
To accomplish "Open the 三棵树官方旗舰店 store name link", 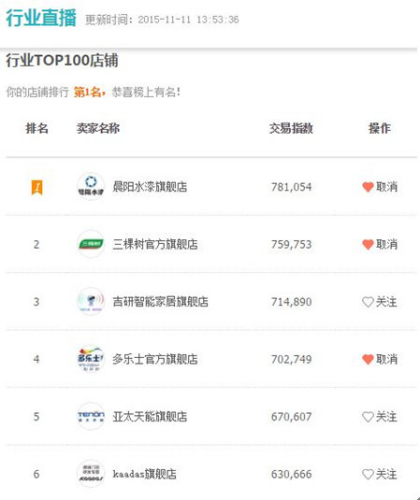I will point(155,244).
